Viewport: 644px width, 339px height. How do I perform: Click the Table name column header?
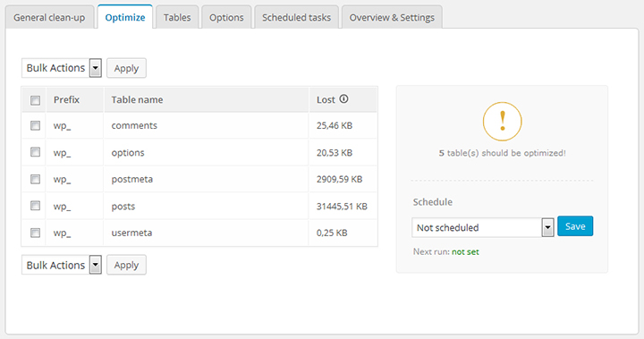pyautogui.click(x=137, y=100)
